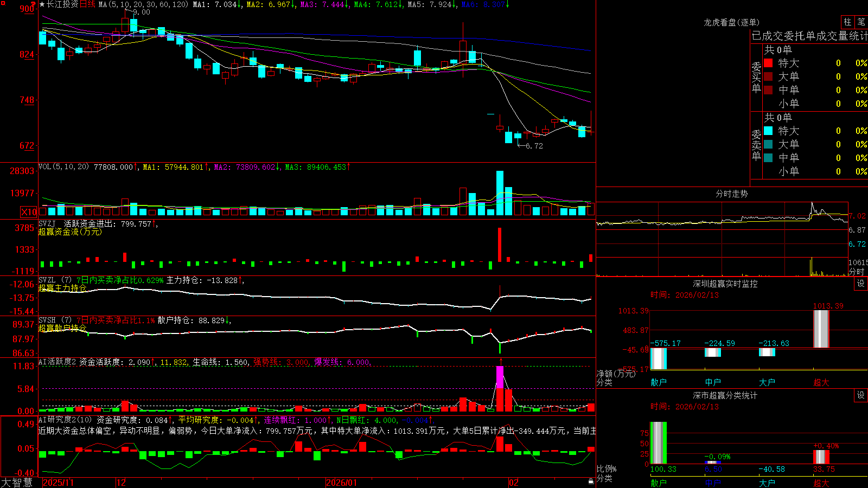Click the tall magenta AI活跃度 spike bar

(500, 377)
